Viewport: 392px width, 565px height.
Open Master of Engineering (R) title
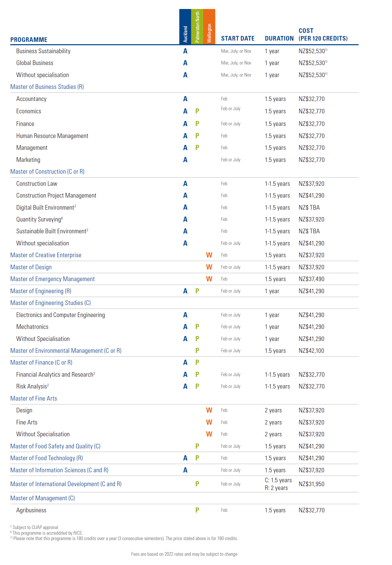tap(41, 291)
